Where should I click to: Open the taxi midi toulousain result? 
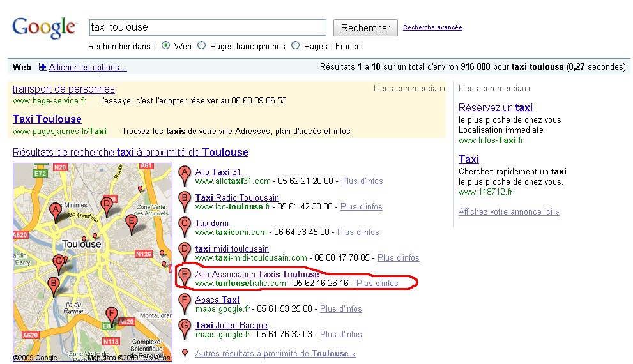(232, 248)
